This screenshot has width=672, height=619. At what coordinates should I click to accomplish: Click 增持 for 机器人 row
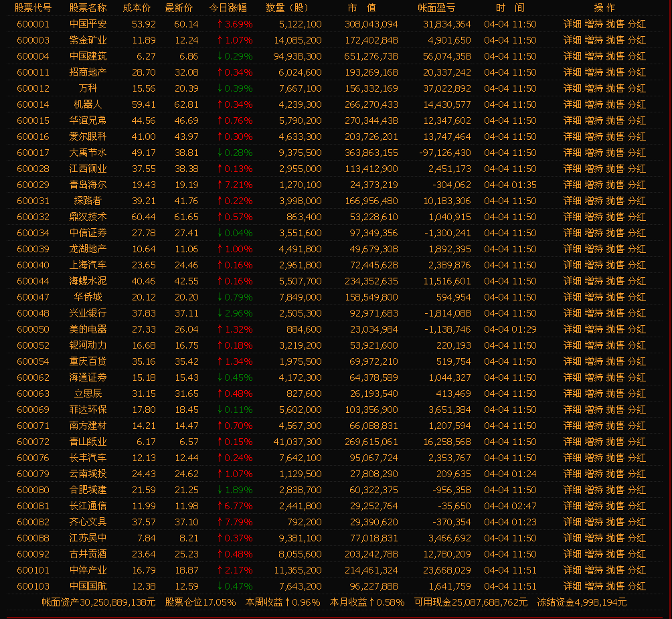tap(594, 104)
